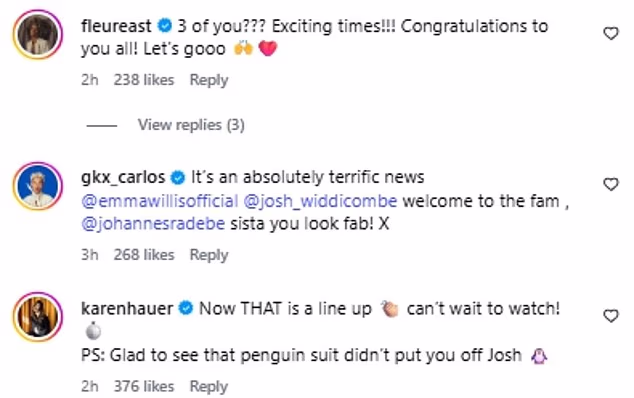Click the verified badge next to karenhauer
The width and height of the screenshot is (634, 398).
[x=186, y=309]
